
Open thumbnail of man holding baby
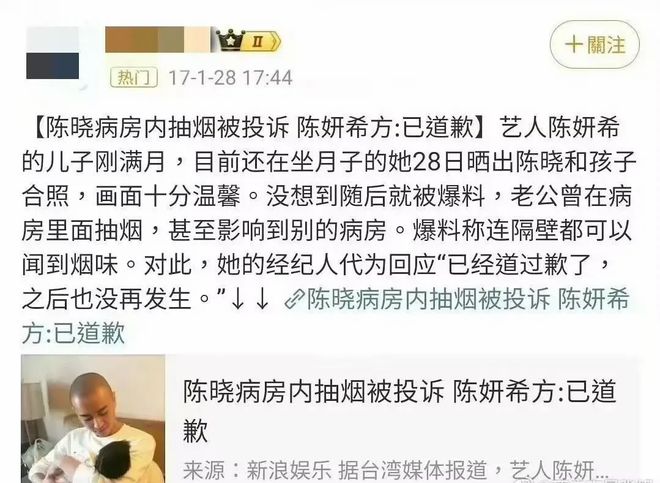click(x=93, y=419)
